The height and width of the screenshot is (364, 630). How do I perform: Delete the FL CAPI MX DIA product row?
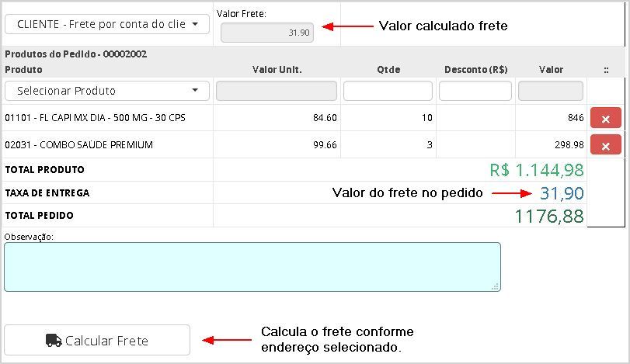pyautogui.click(x=605, y=118)
